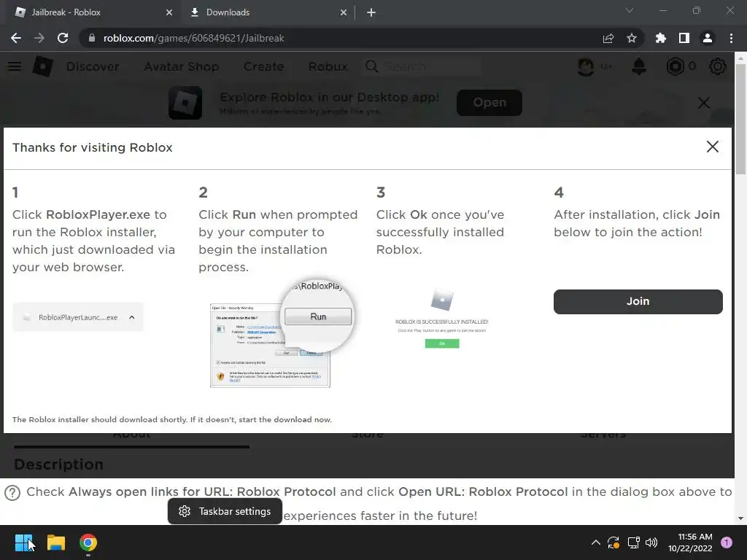This screenshot has width=747, height=560.
Task: Expand the RobloxPlayerLauncher.exe chevron
Action: coord(132,317)
